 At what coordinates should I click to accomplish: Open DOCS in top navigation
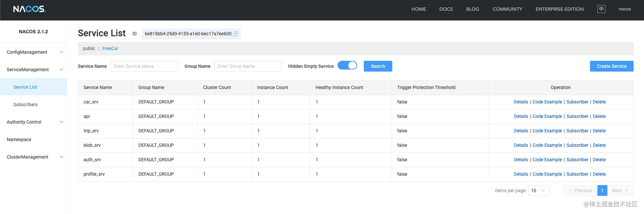point(446,9)
